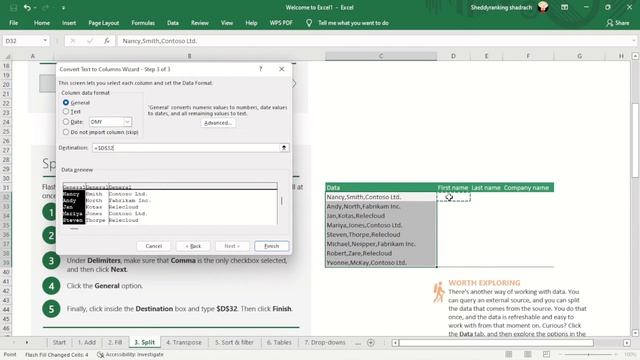This screenshot has width=640, height=360.
Task: Select the General column format radio
Action: pyautogui.click(x=66, y=102)
